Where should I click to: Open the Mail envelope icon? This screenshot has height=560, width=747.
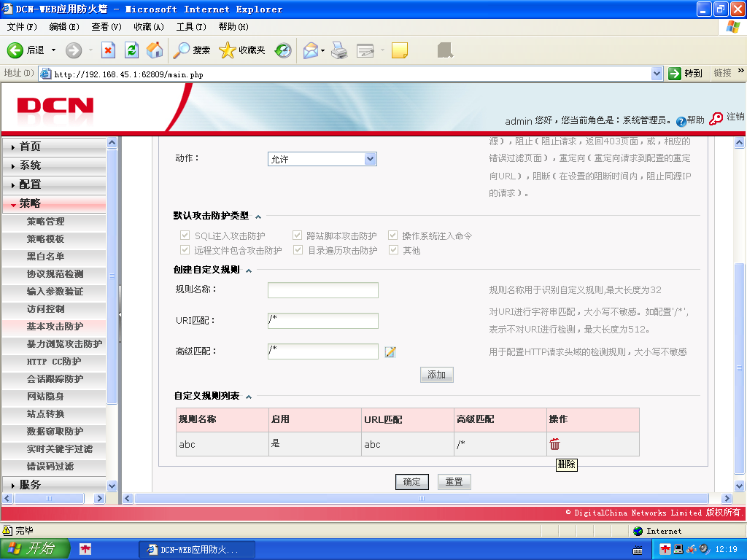click(x=311, y=50)
